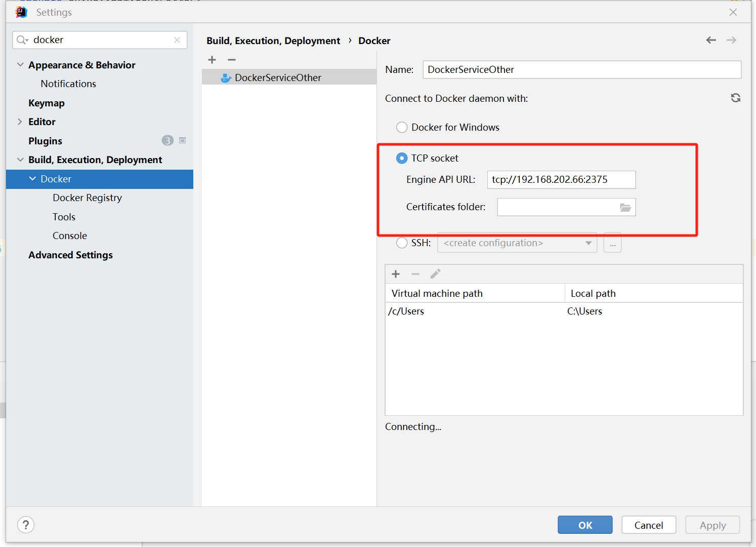Screen dimensions: 756x547
Task: Add a new path mapping
Action: tap(396, 274)
